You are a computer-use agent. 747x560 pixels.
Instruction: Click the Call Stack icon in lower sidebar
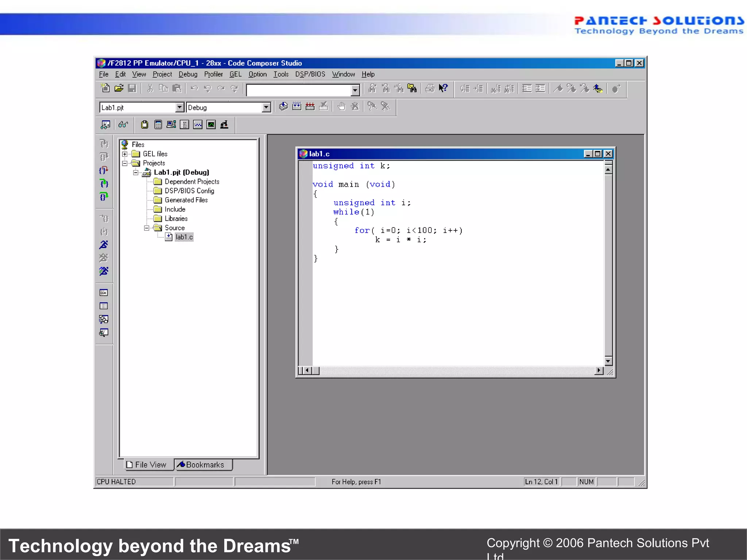coord(104,319)
